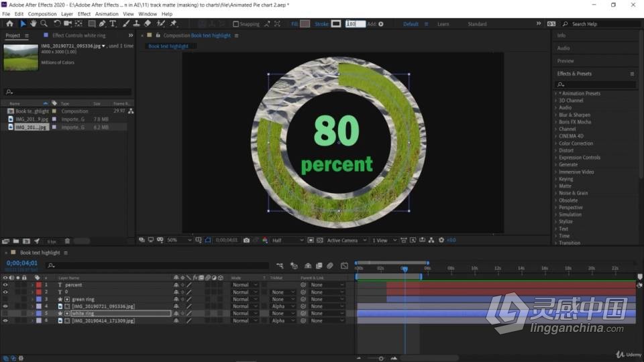Hide the 'percent' layer eye icon

click(x=5, y=285)
